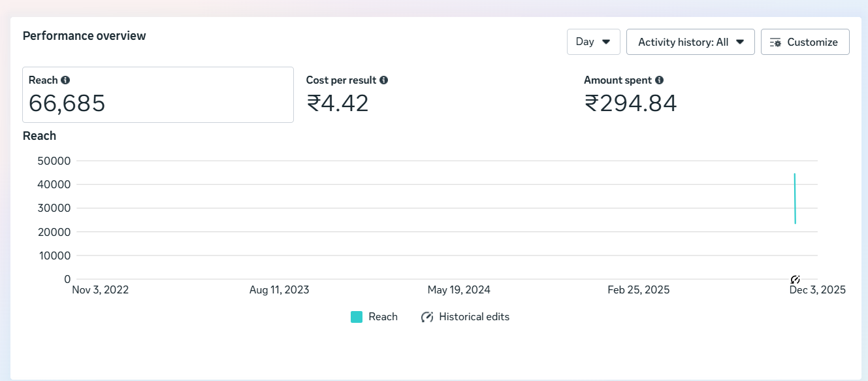Open the Day time breakdown dropdown
Screen dimensions: 868x381
point(585,42)
